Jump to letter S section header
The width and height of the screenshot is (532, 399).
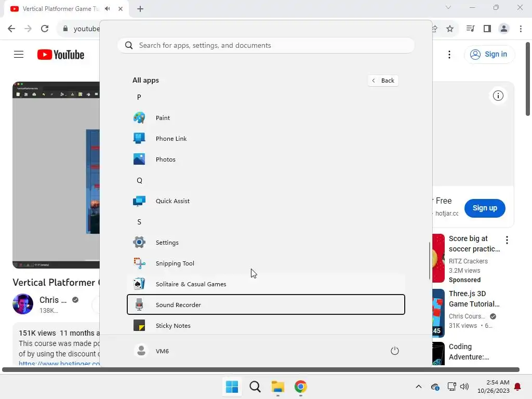pos(139,222)
